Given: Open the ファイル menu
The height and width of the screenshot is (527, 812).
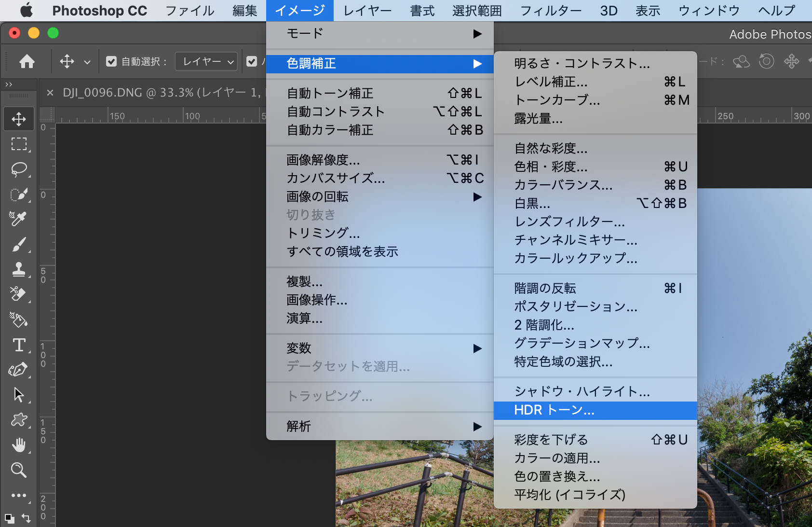Looking at the screenshot, I should click(x=190, y=10).
